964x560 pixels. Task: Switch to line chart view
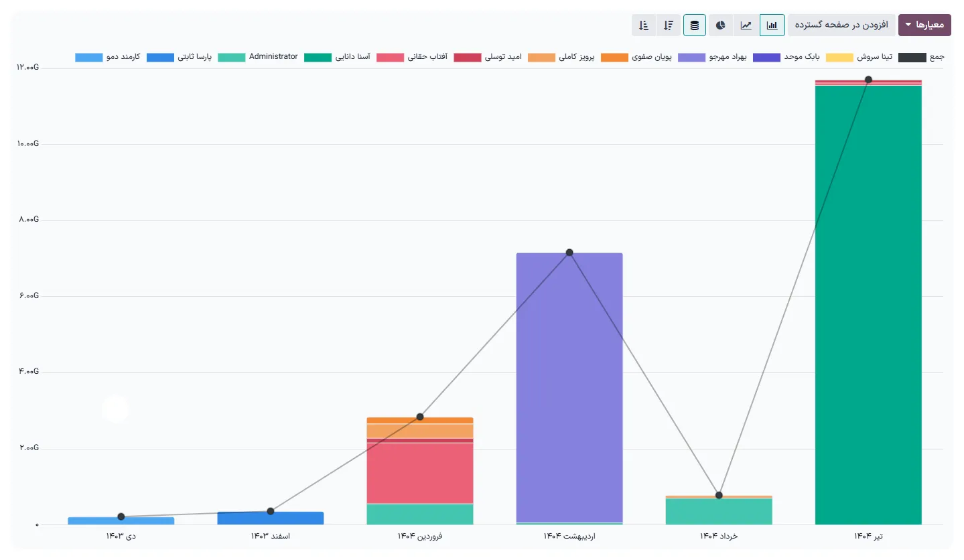[746, 25]
